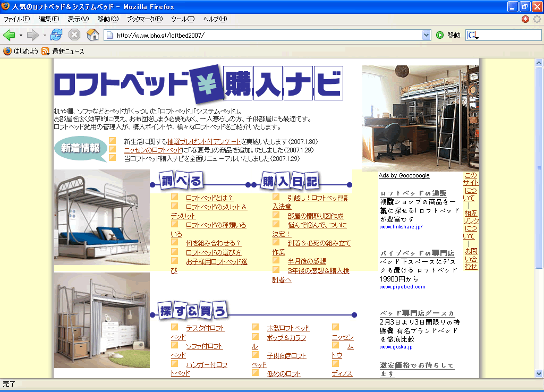Open the 抽選プレゼント付アンケート link
The width and height of the screenshot is (544, 392).
coord(204,142)
